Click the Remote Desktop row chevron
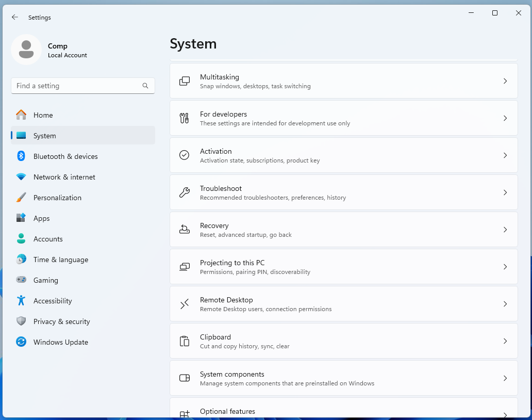Screen dimensions: 532x420 pyautogui.click(x=505, y=304)
